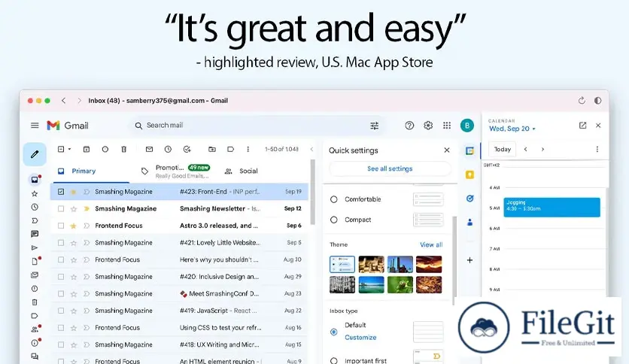The image size is (629, 364).
Task: Click the Compose pencil button
Action: tap(35, 154)
